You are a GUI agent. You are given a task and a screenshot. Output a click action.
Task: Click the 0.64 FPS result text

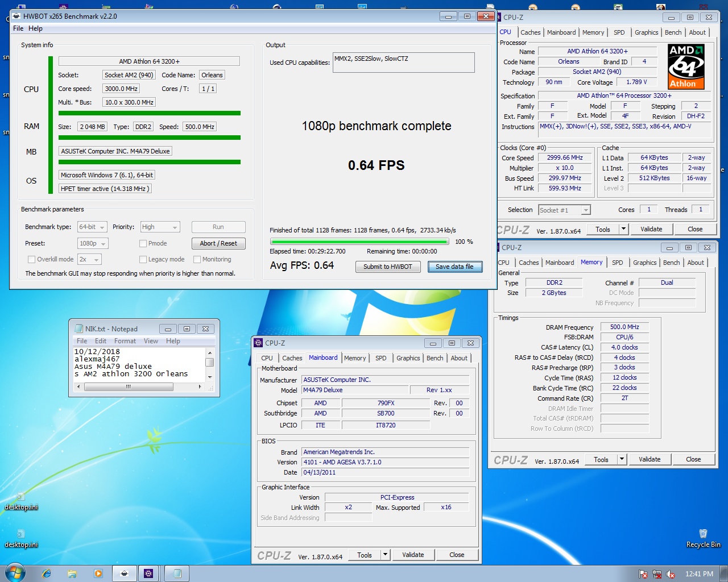click(x=376, y=165)
